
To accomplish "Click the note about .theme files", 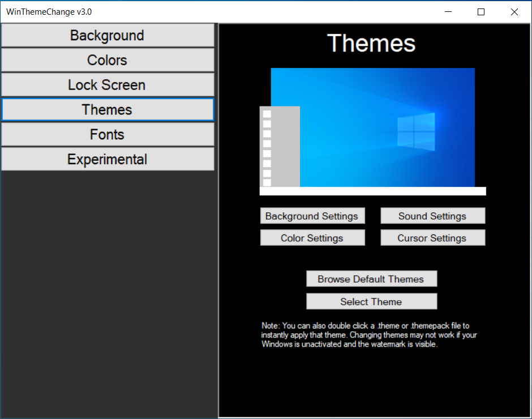I will tap(369, 335).
